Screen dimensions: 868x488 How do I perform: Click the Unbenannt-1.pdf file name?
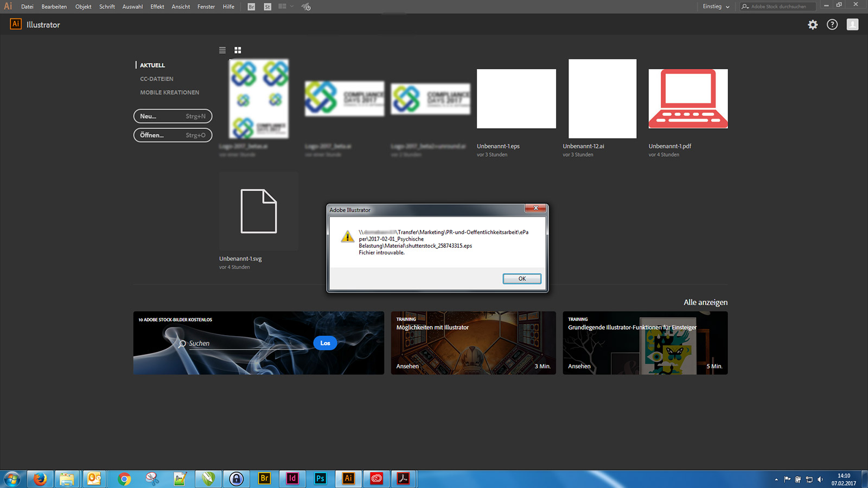point(670,146)
